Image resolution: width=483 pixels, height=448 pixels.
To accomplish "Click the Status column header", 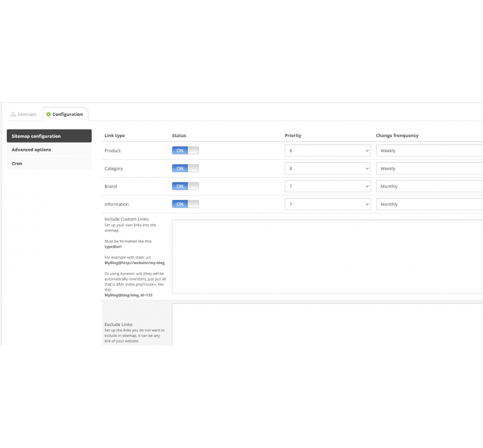I will [179, 135].
